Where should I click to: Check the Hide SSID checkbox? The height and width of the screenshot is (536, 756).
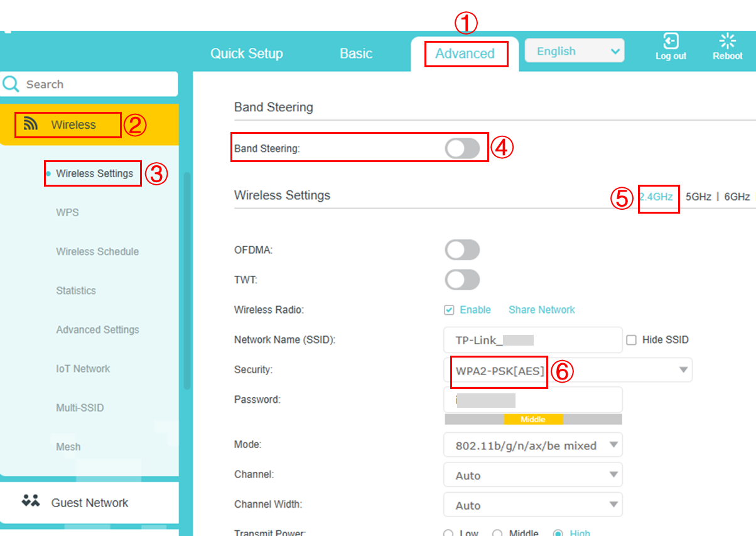tap(630, 339)
